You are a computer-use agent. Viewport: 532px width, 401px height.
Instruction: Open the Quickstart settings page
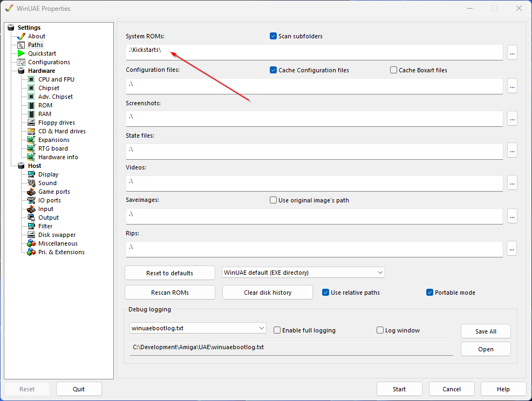pyautogui.click(x=42, y=53)
